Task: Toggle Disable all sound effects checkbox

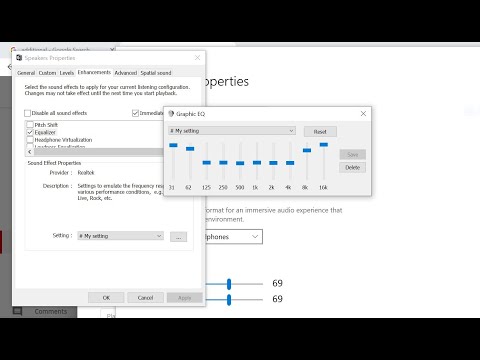Action: point(28,113)
